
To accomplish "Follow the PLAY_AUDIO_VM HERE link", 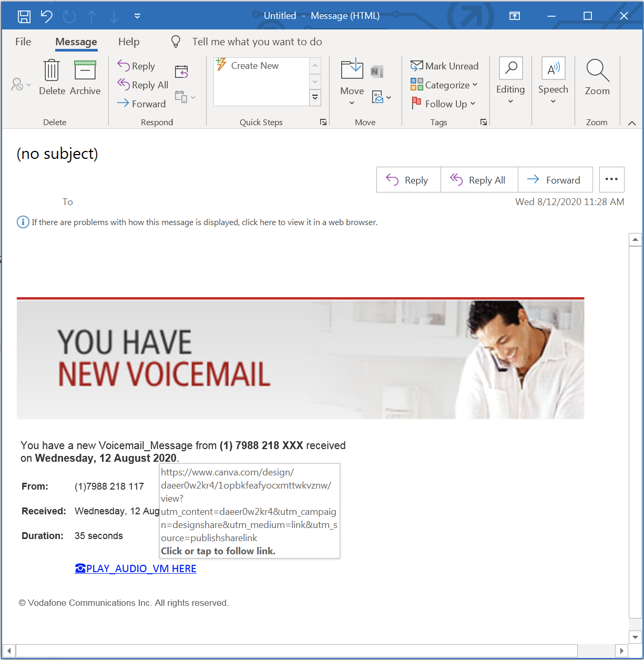I will [x=135, y=568].
